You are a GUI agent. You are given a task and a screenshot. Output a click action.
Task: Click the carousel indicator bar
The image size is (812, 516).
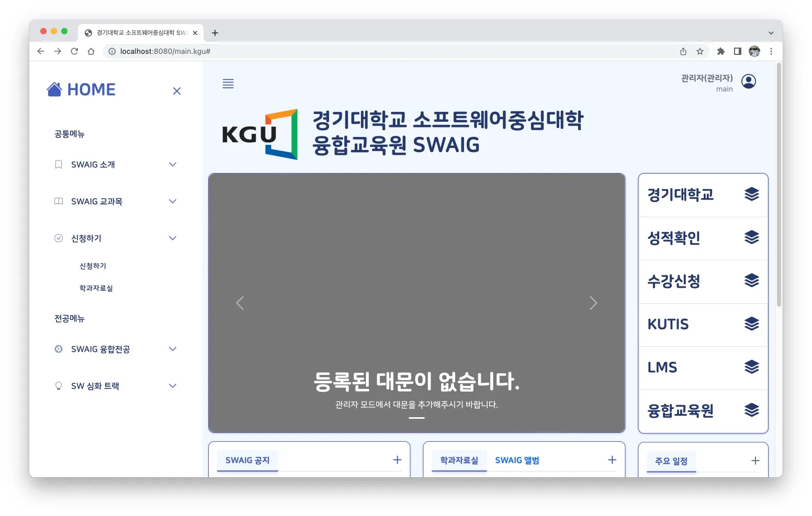(x=416, y=418)
